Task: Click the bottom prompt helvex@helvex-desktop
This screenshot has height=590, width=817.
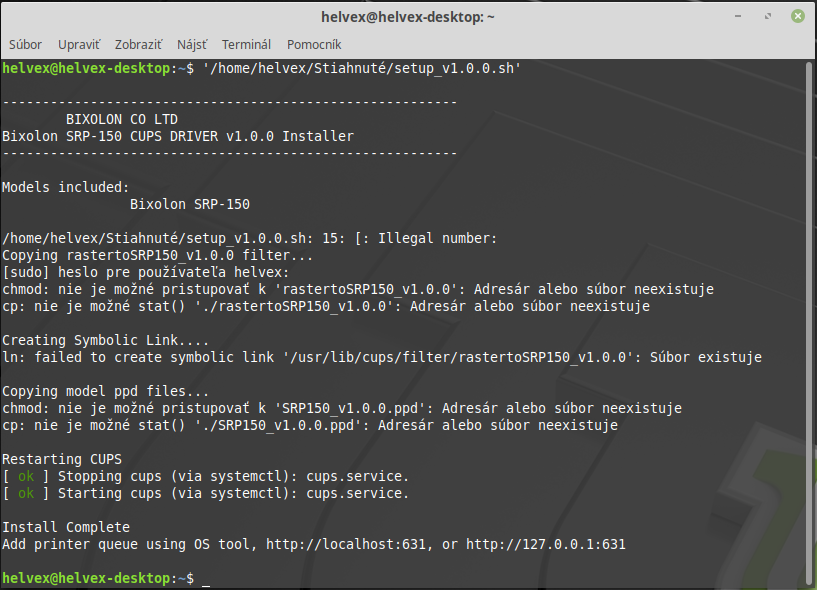Action: point(86,579)
